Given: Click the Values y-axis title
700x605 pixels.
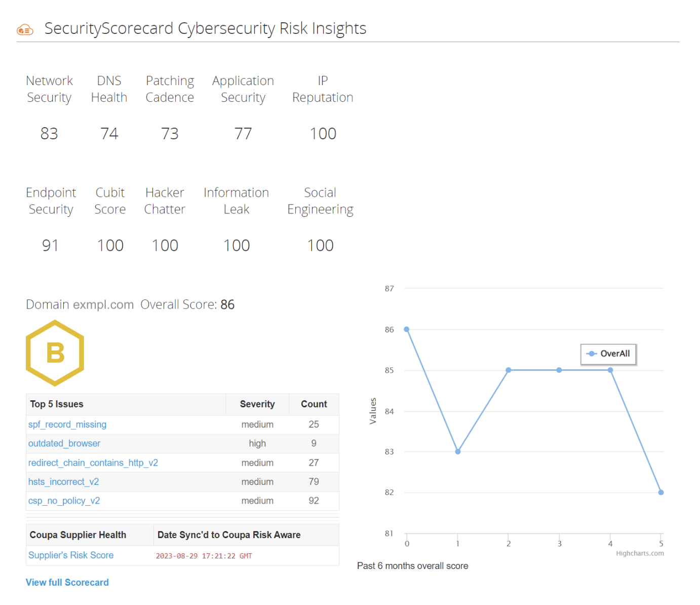Looking at the screenshot, I should click(x=373, y=411).
